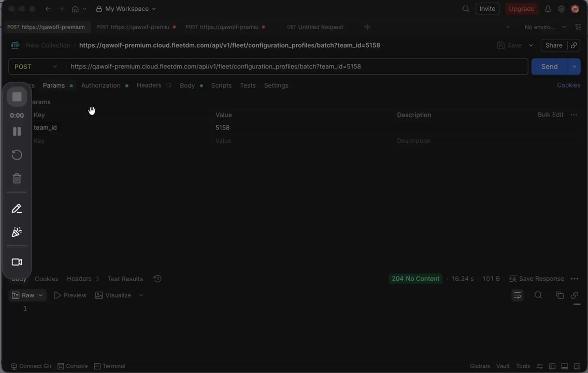Open the settings gear

(x=562, y=9)
